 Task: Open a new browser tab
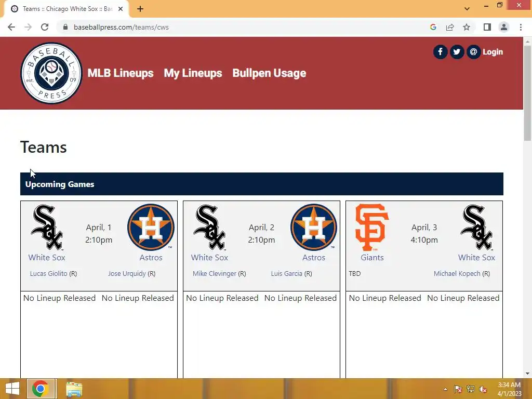click(140, 9)
